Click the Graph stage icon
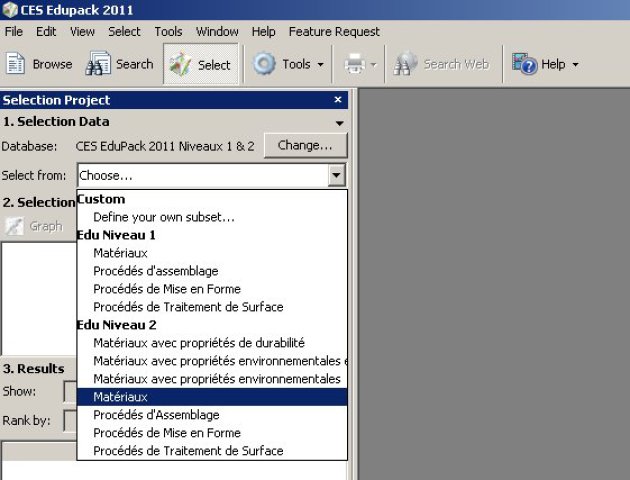 click(x=14, y=226)
